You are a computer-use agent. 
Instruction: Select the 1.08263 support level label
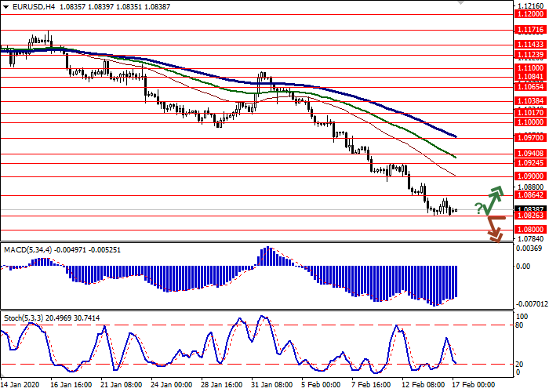click(531, 216)
